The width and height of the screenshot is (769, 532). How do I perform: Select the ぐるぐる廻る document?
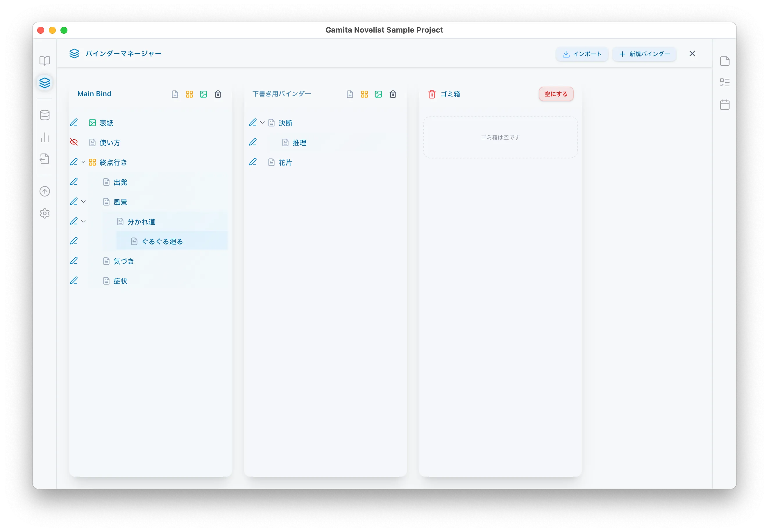(162, 241)
